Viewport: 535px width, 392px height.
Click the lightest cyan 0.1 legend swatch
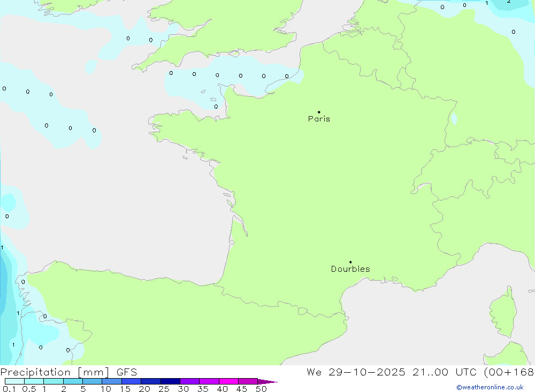(14, 381)
